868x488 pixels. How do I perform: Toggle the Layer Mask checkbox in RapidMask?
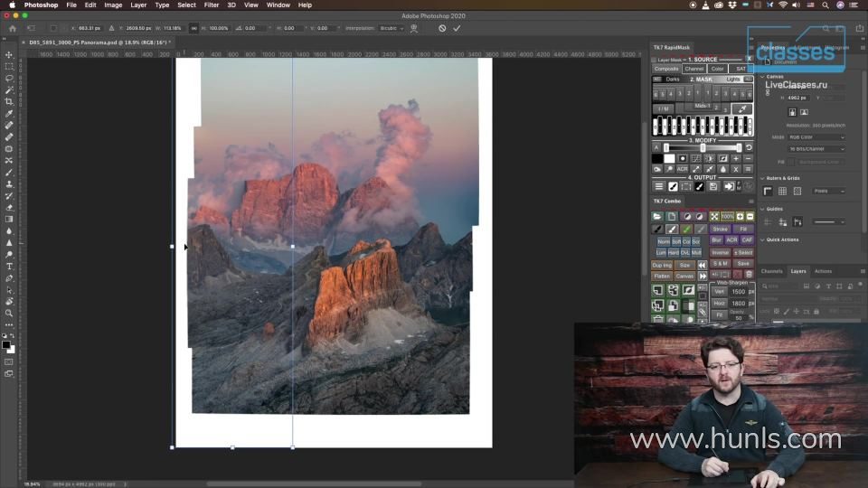point(655,60)
